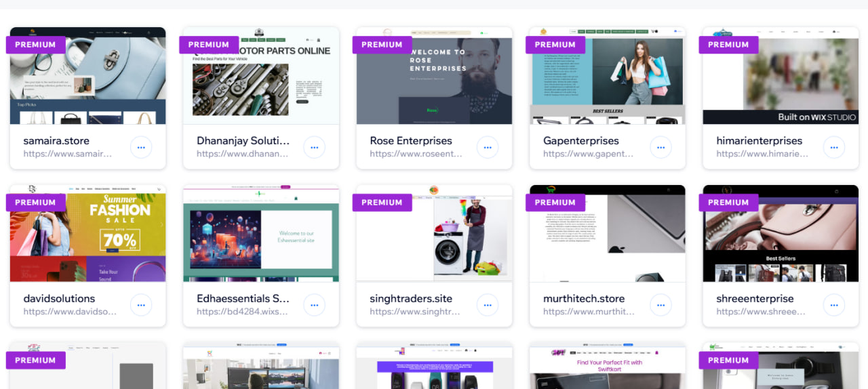Open the https://www.murthit... URL link
Image resolution: width=868 pixels, height=389 pixels.
click(x=589, y=312)
